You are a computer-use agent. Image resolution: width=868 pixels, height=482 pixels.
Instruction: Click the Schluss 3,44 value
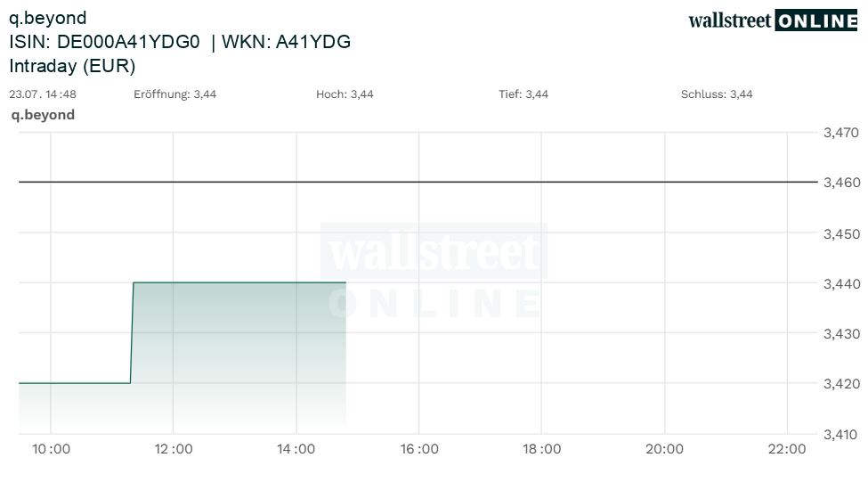click(x=717, y=94)
